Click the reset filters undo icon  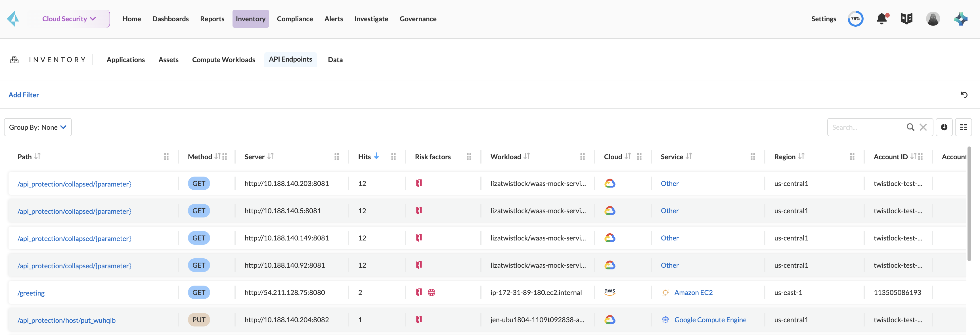964,95
